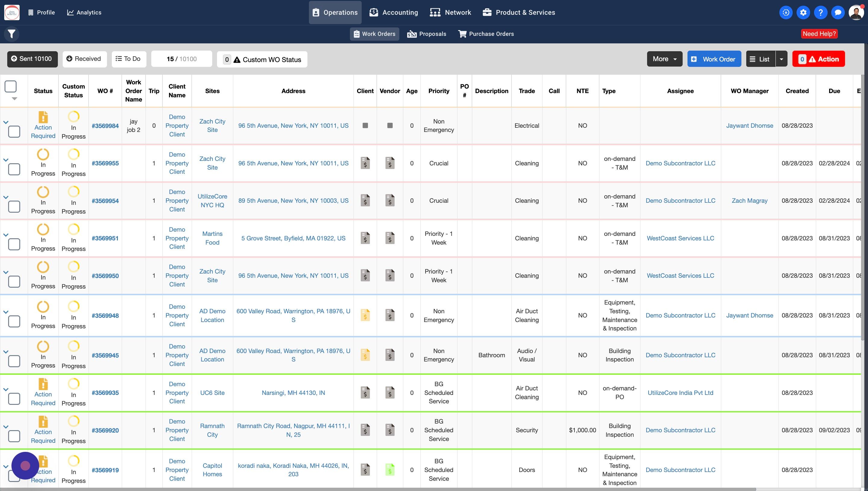This screenshot has height=491, width=868.
Task: Open the More dropdown menu
Action: coord(664,59)
